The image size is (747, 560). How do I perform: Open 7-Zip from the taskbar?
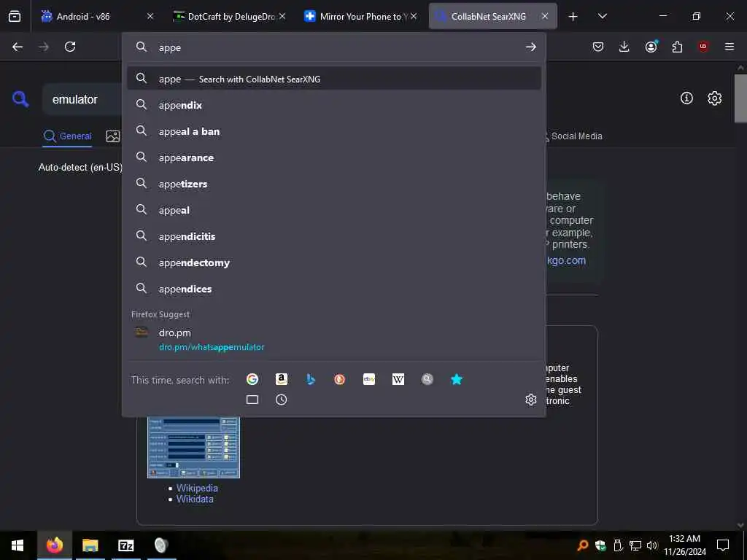(x=125, y=545)
